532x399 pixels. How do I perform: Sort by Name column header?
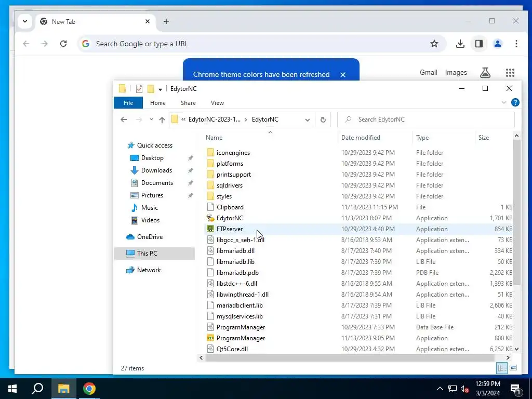pyautogui.click(x=214, y=138)
